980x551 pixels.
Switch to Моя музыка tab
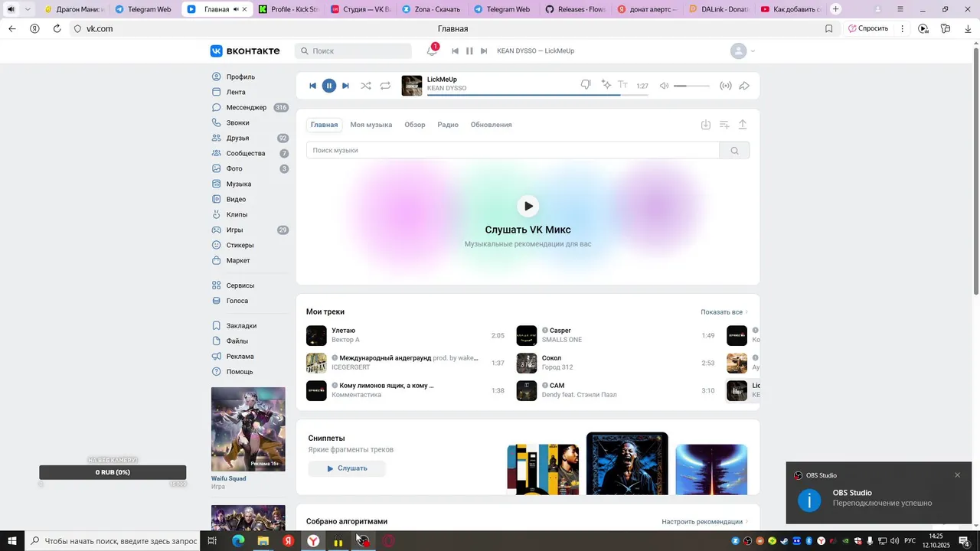(x=371, y=125)
